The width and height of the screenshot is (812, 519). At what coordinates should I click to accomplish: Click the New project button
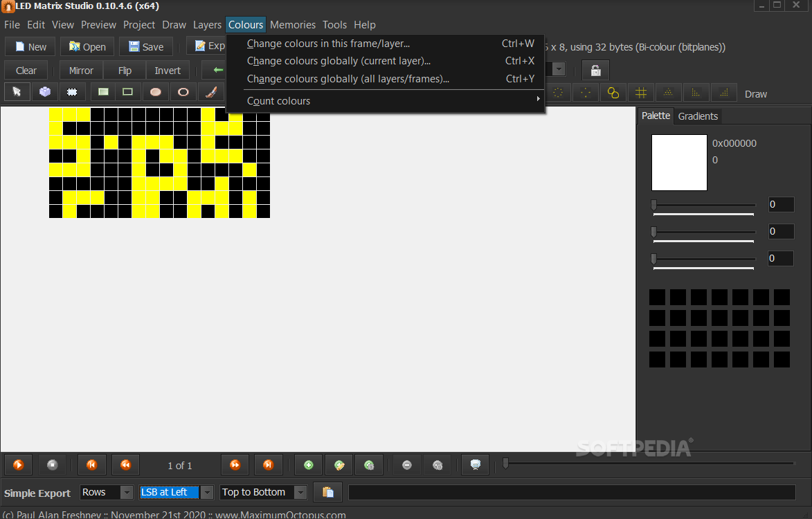point(30,46)
